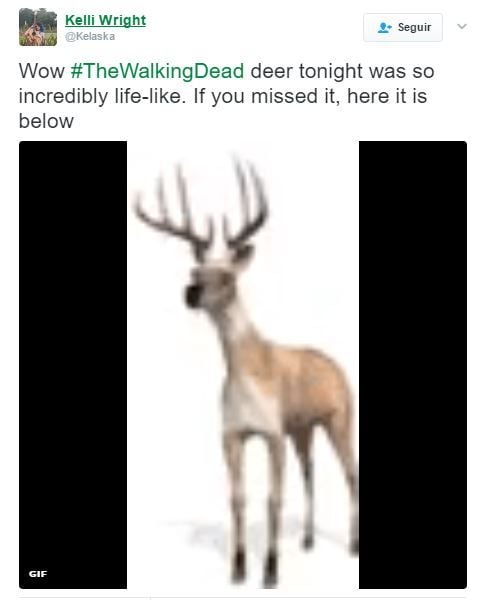
Task: Click the right black bar of the GIF
Action: 413,365
